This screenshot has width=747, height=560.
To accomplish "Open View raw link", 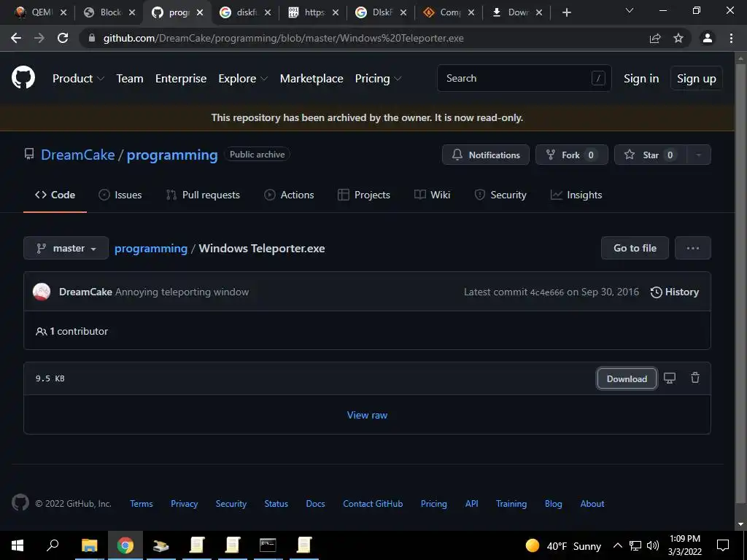I will [x=367, y=415].
